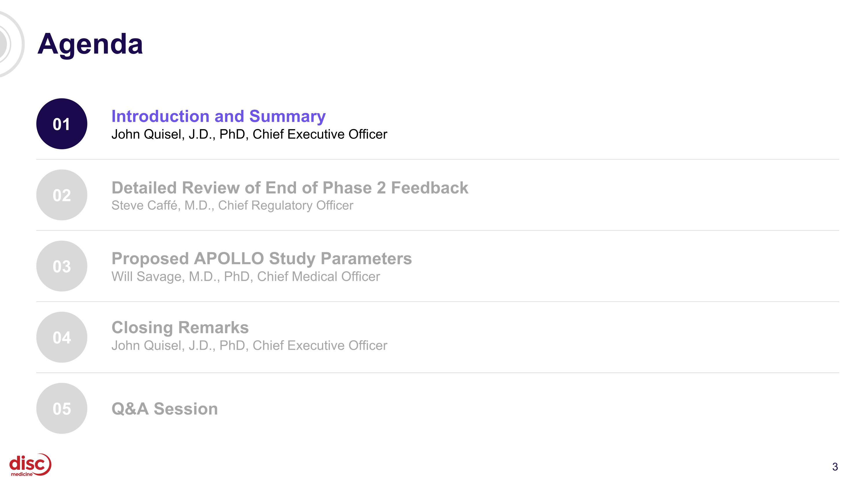Click the slide page number 3
The height and width of the screenshot is (488, 868).
click(835, 467)
